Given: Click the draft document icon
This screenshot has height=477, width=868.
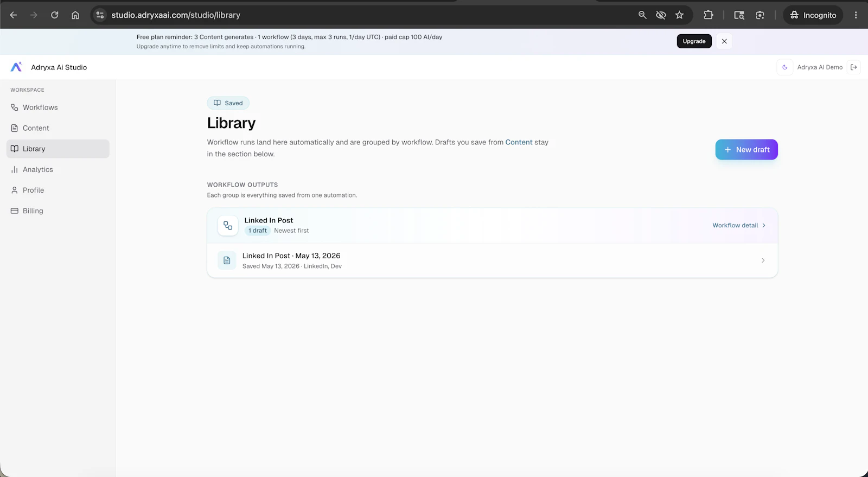Looking at the screenshot, I should click(x=227, y=260).
